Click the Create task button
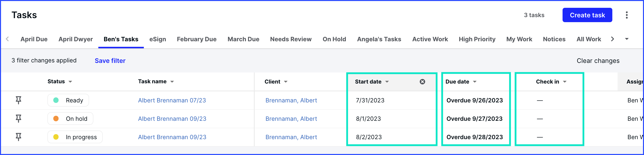 (x=587, y=15)
